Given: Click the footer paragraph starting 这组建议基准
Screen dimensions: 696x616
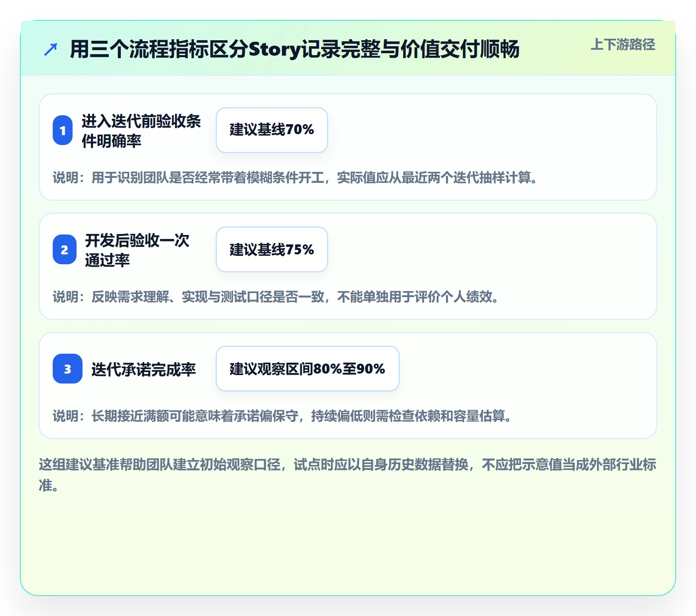Looking at the screenshot, I should (348, 475).
